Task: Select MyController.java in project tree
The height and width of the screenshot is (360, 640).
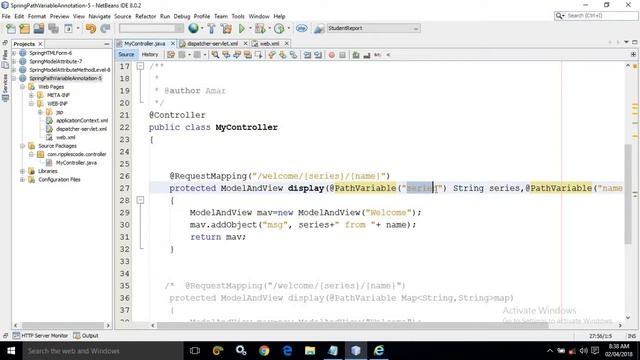Action: tap(76, 162)
